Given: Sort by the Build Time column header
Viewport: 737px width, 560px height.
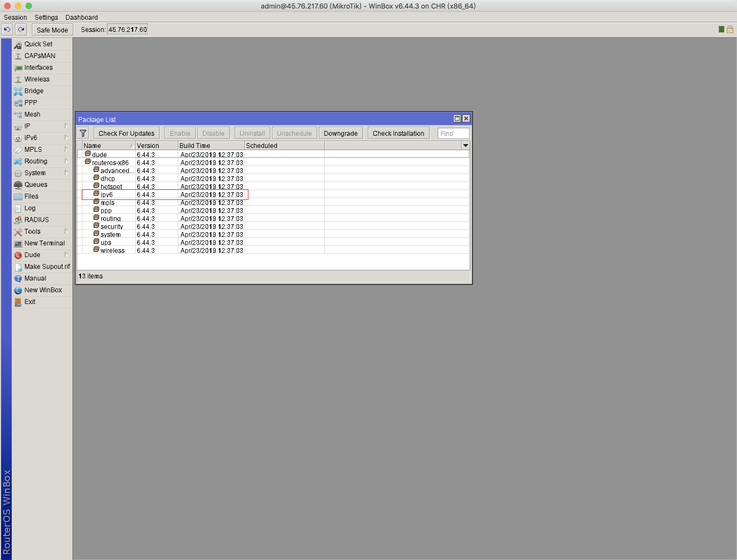Looking at the screenshot, I should tap(211, 146).
